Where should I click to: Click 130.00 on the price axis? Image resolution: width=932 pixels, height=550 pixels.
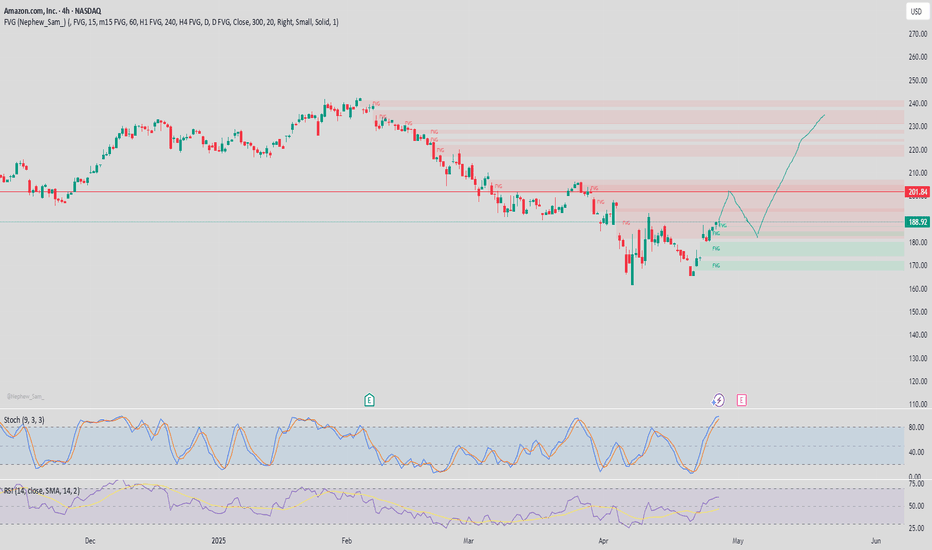918,358
